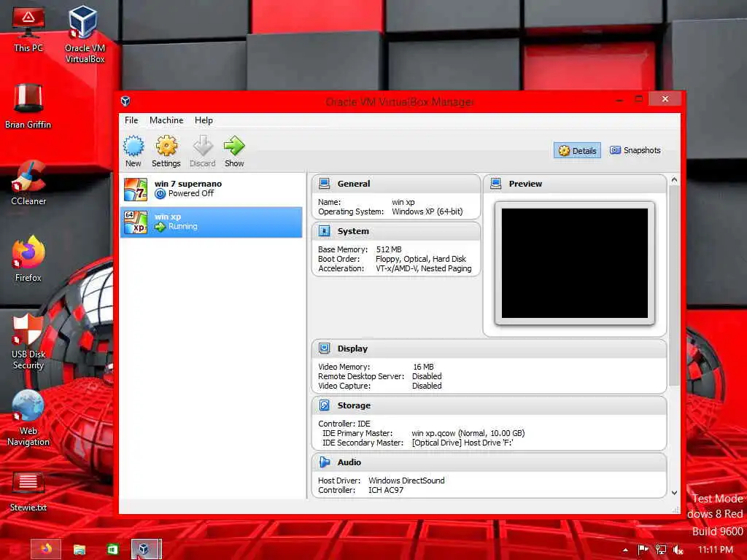
Task: Select the win 7 supernano list entry
Action: [x=212, y=189]
